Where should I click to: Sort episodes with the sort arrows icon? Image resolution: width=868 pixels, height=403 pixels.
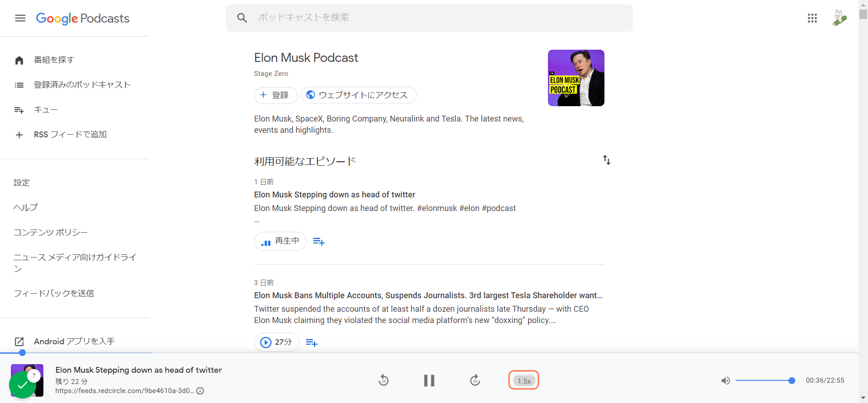point(607,160)
